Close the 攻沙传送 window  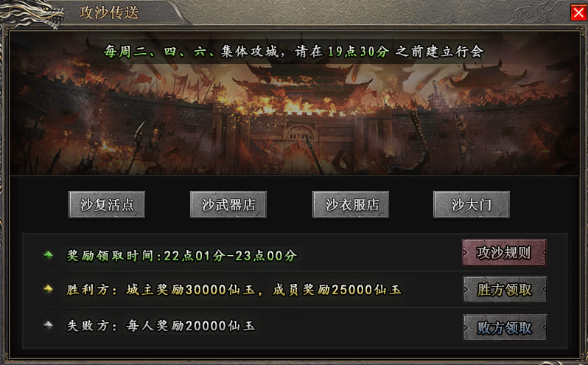coord(578,13)
